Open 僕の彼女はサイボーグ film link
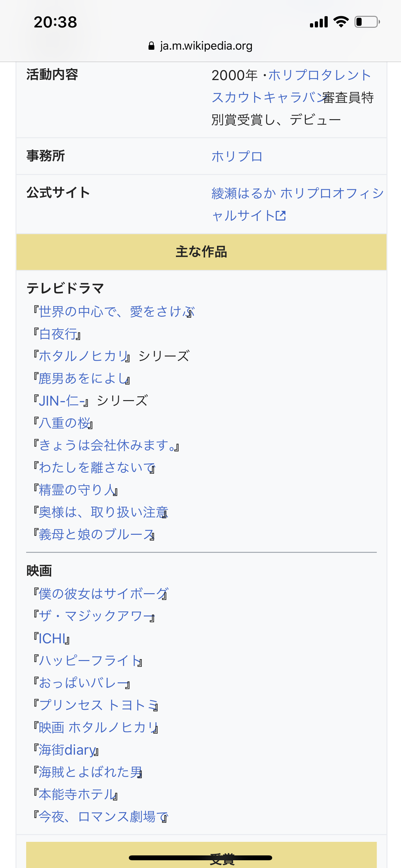 103,594
